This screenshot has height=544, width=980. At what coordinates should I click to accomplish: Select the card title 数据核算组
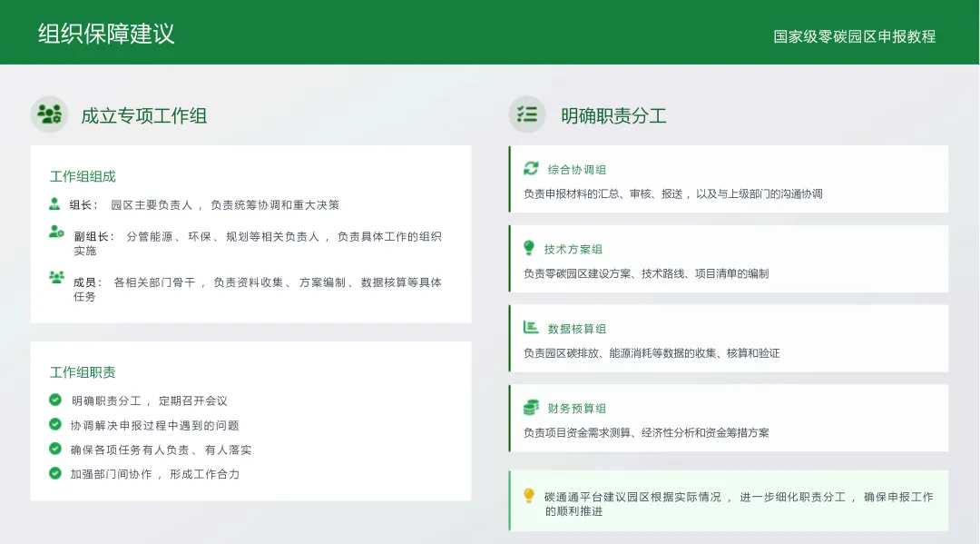pyautogui.click(x=577, y=329)
